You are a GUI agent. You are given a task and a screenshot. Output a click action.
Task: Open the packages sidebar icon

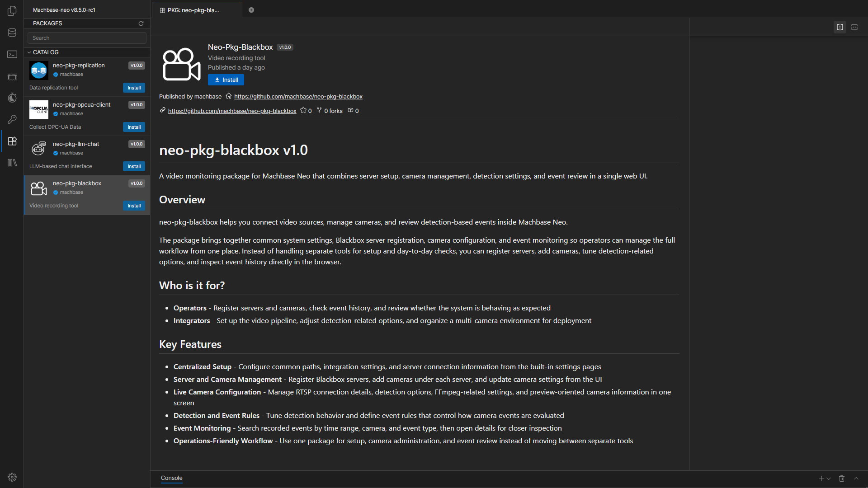[x=12, y=141]
